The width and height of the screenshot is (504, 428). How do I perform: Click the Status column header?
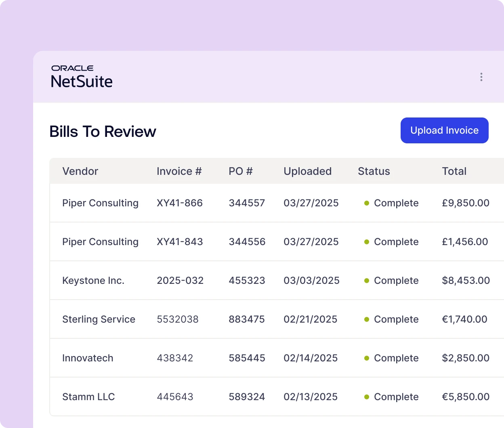374,171
